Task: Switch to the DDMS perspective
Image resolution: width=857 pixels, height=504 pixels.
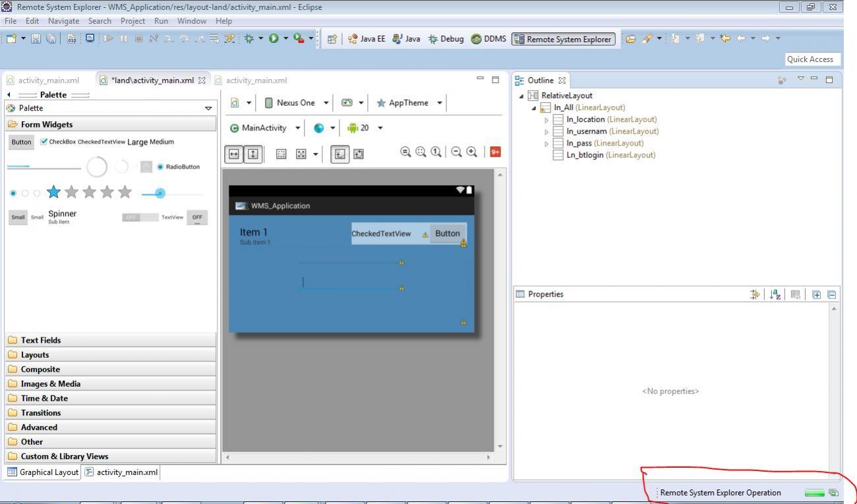Action: pyautogui.click(x=488, y=39)
